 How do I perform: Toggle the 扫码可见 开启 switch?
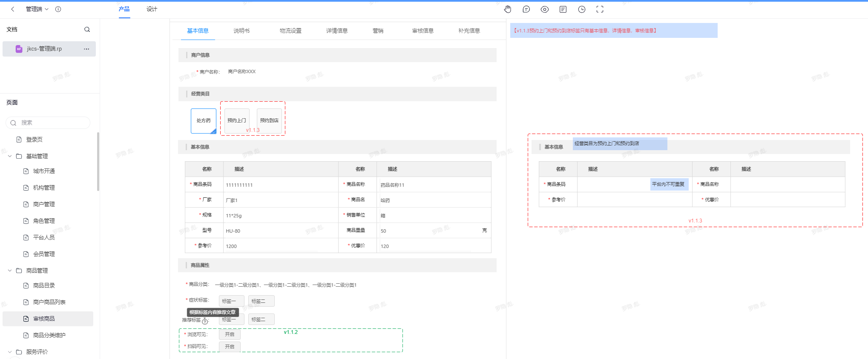point(230,347)
